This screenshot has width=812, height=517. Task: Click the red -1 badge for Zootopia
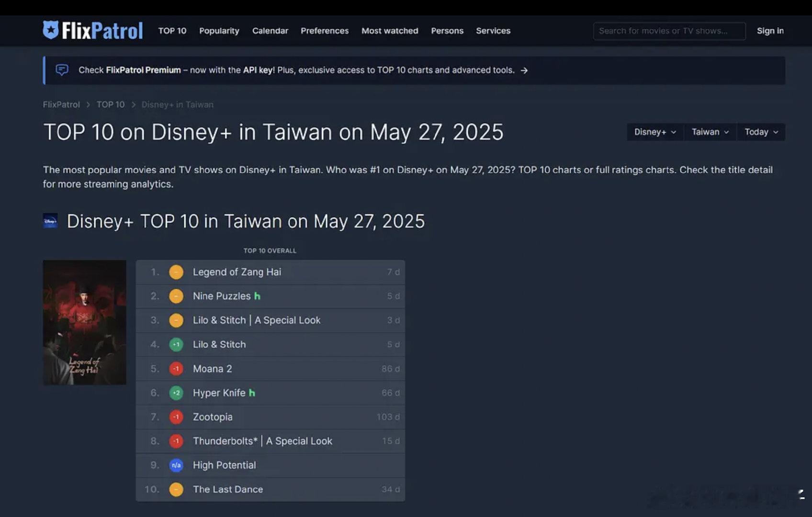click(176, 417)
